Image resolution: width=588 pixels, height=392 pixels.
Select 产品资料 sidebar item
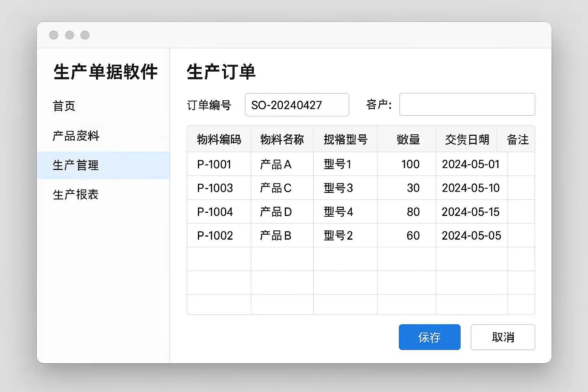(76, 136)
